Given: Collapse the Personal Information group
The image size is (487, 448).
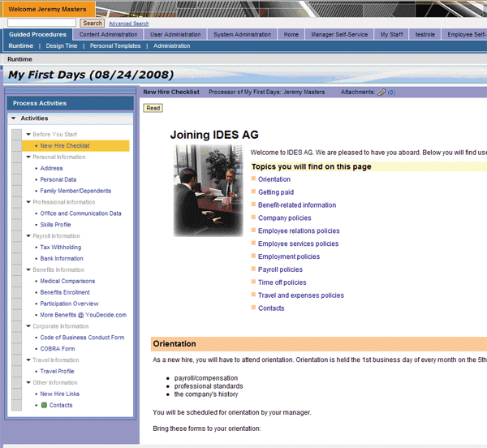Looking at the screenshot, I should click(x=28, y=157).
